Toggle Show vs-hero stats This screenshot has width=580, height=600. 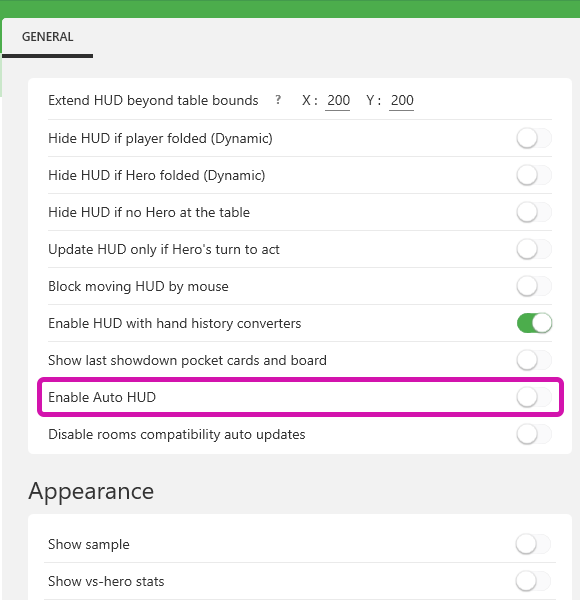533,581
